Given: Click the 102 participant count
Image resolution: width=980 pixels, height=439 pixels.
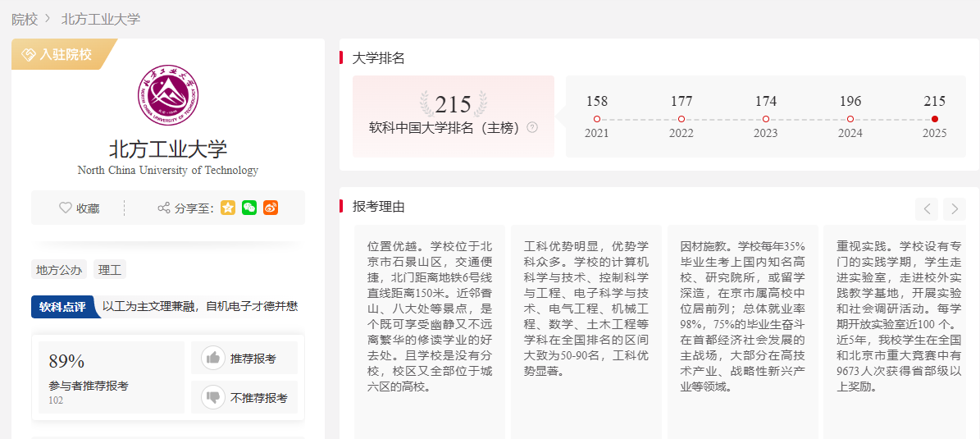Looking at the screenshot, I should 56,400.
